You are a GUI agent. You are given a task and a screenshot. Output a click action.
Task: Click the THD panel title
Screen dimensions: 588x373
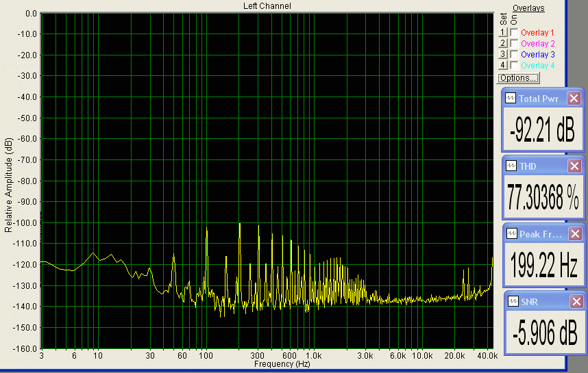pos(528,166)
